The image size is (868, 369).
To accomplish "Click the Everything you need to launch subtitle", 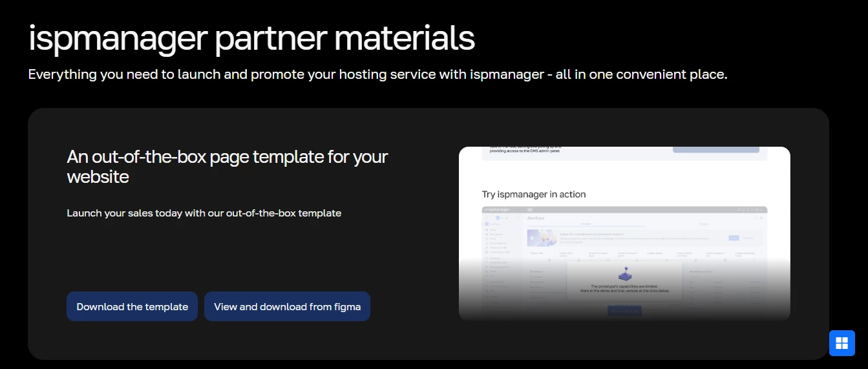I will tap(378, 74).
